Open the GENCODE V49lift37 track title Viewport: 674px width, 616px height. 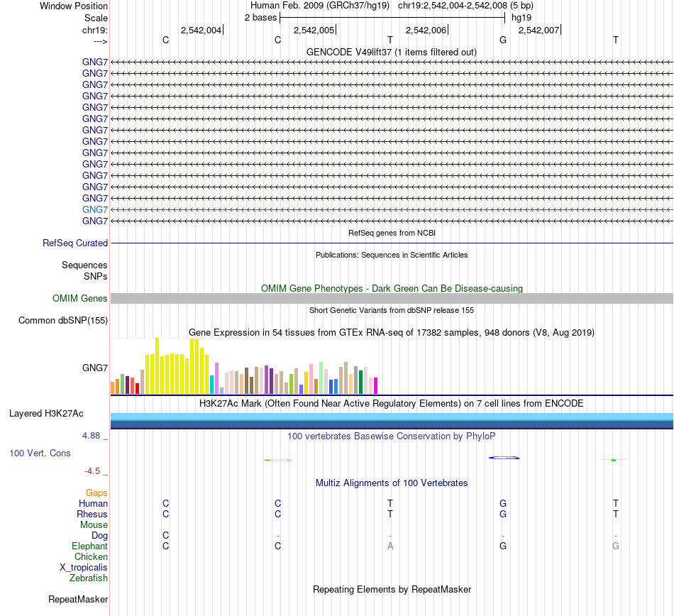pyautogui.click(x=392, y=52)
